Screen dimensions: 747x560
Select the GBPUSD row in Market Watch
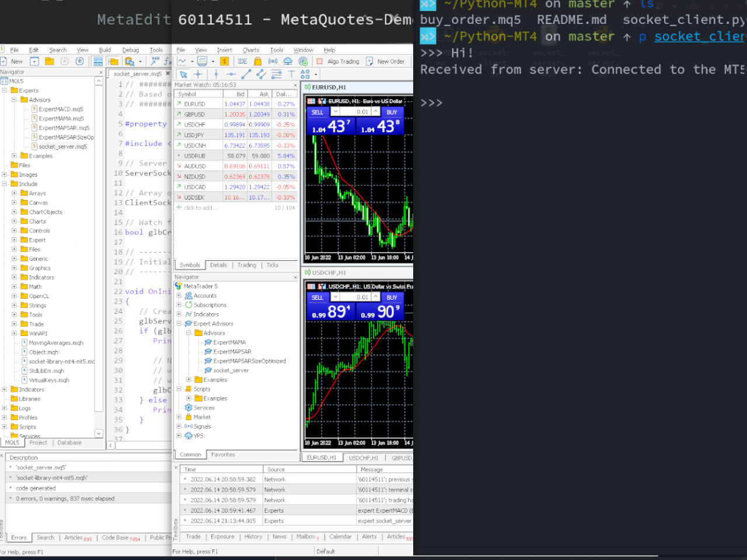pos(236,114)
